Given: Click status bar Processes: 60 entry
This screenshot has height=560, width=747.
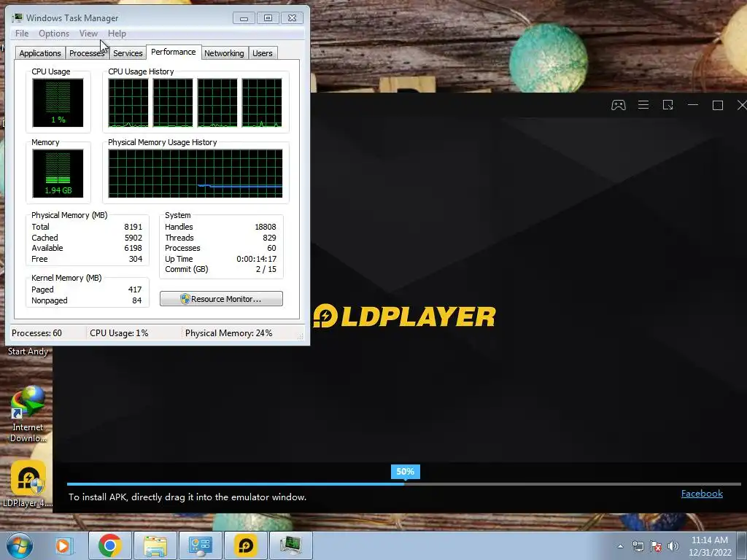Looking at the screenshot, I should [36, 333].
